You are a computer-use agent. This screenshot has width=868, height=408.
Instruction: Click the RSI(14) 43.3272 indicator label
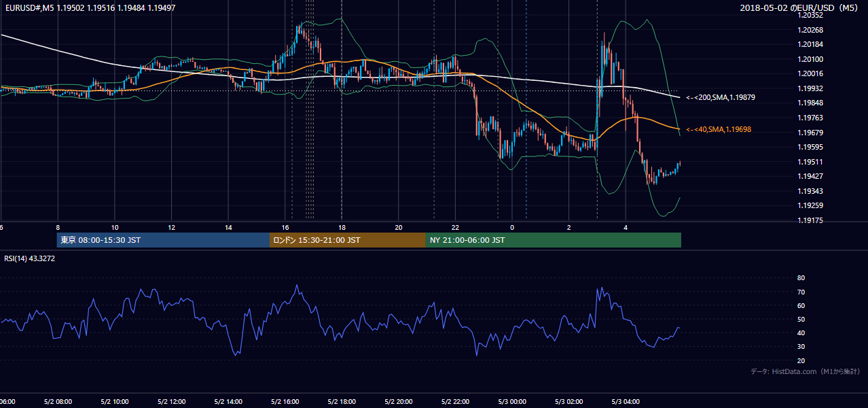pyautogui.click(x=29, y=258)
